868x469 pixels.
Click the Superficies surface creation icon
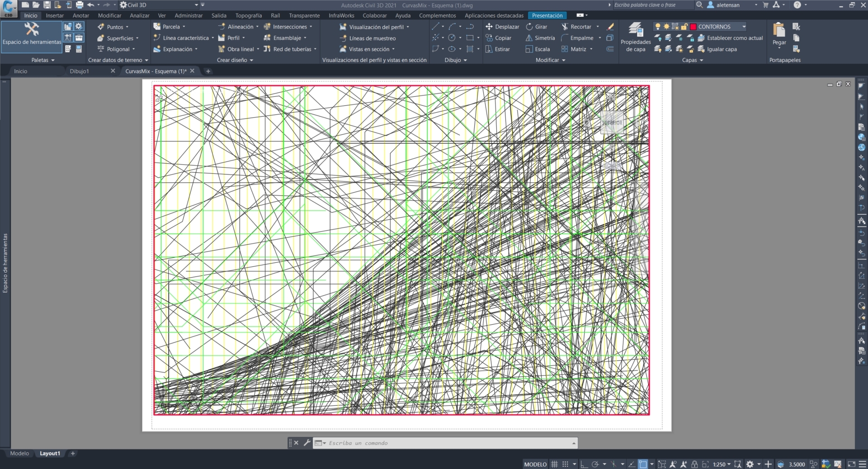click(x=101, y=38)
